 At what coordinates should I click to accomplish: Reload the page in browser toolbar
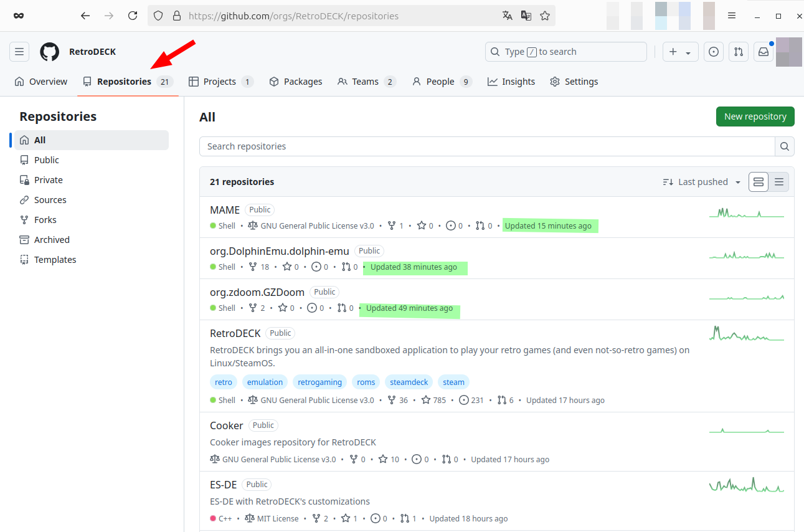tap(133, 16)
